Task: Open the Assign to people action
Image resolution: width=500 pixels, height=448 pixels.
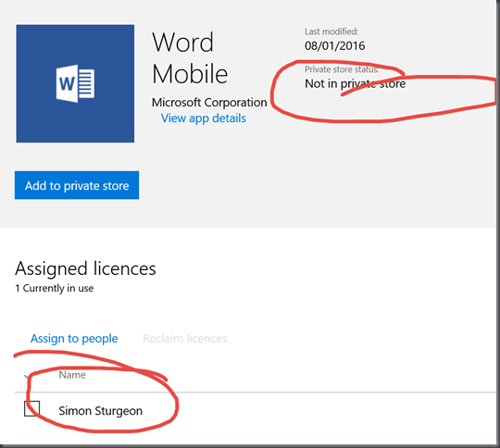Action: click(x=74, y=338)
